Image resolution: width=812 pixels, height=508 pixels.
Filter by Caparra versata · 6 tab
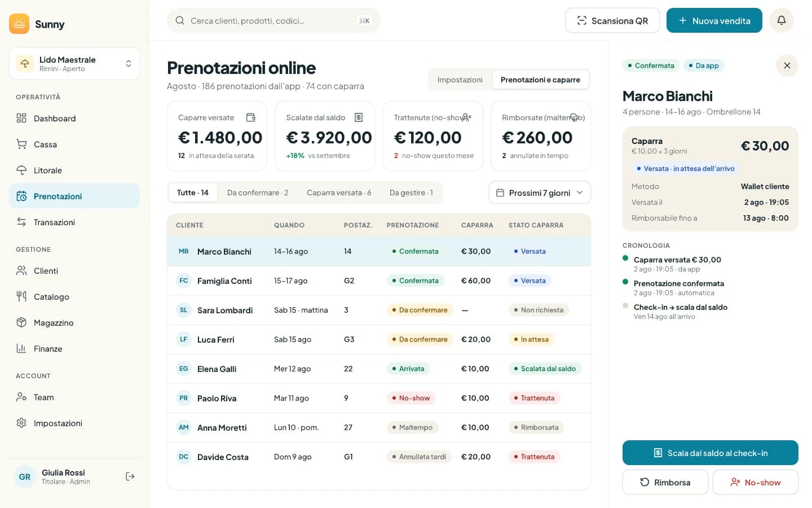[339, 192]
